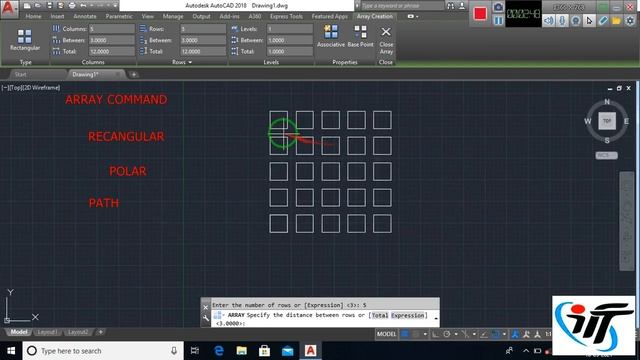Screen dimensions: 640x360
Task: Click the MODEL space status bar button
Action: click(386, 334)
